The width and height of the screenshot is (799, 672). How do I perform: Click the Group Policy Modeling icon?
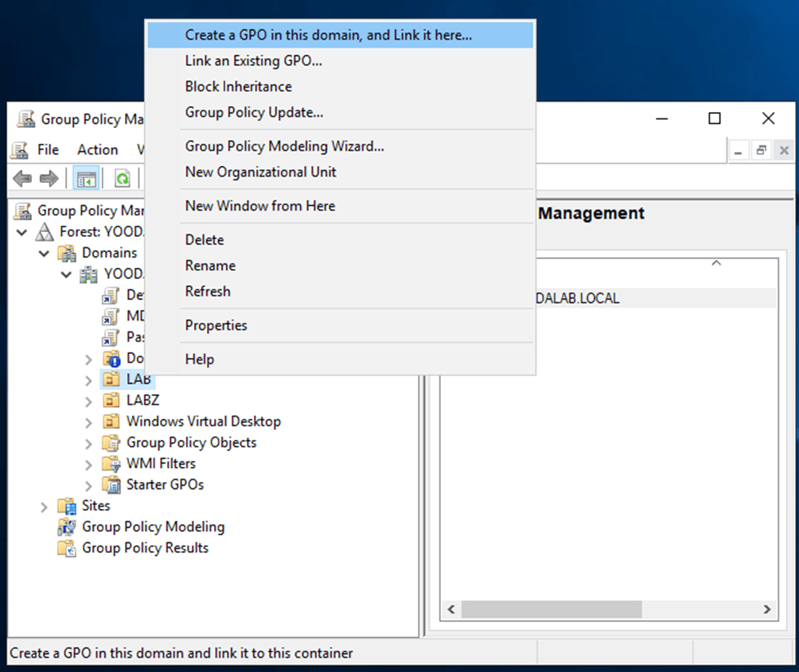point(67,527)
